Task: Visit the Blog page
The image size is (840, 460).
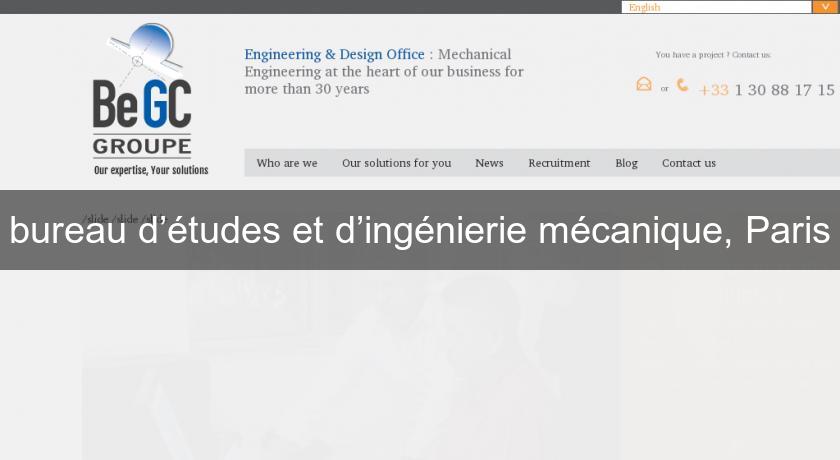Action: tap(626, 163)
